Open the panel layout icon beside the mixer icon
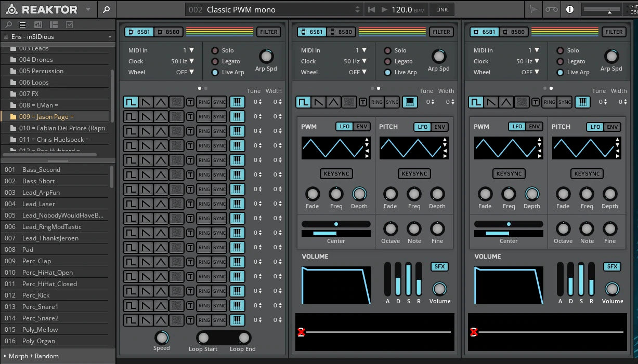 (53, 24)
